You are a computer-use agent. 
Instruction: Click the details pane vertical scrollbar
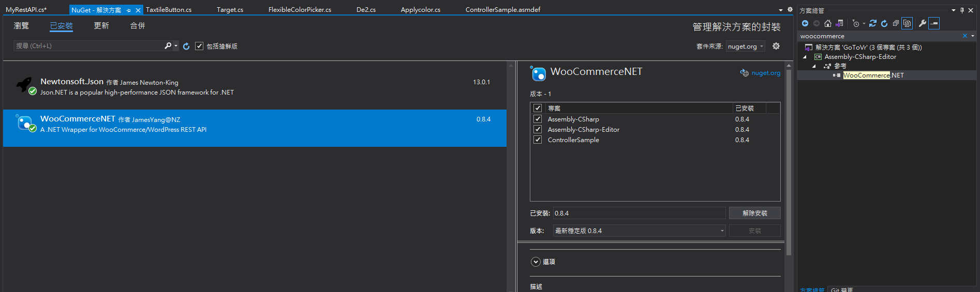coord(789,163)
